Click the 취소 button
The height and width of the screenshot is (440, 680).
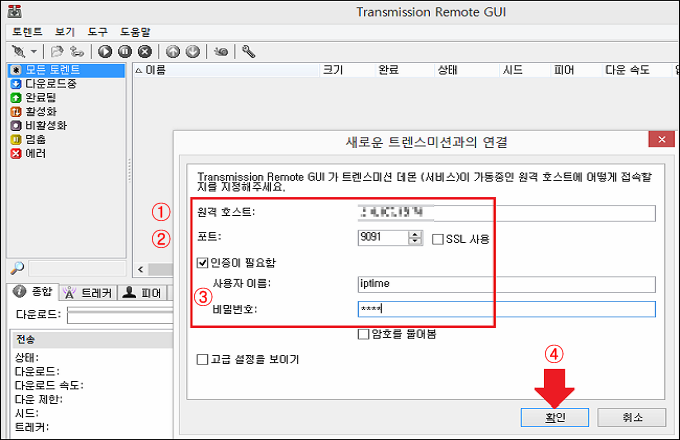632,417
